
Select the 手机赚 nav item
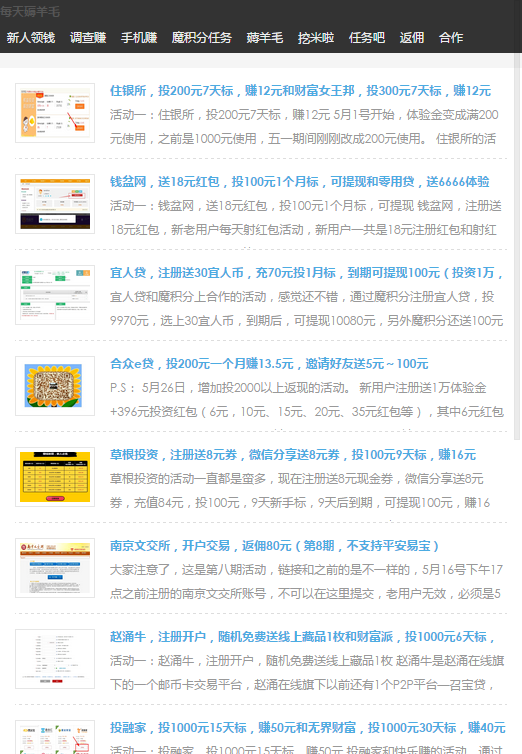tap(139, 38)
